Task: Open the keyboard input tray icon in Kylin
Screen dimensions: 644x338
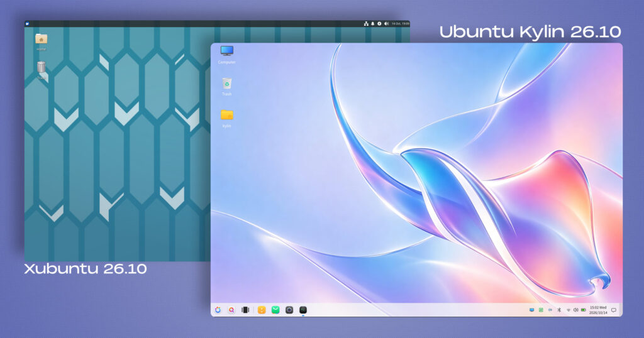Action: pos(550,310)
